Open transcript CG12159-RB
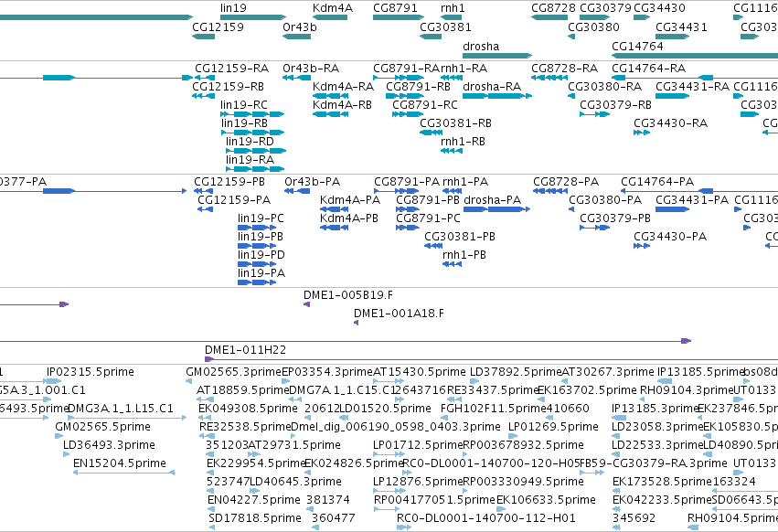The image size is (778, 532). [x=229, y=86]
